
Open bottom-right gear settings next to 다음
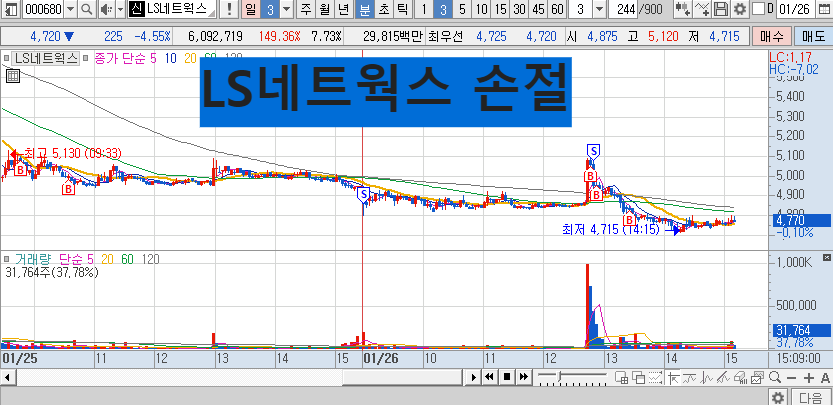[778, 397]
